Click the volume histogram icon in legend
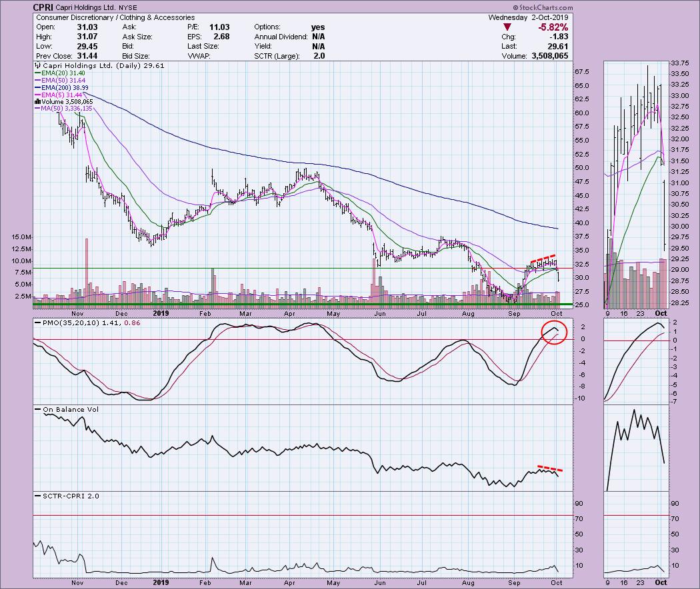 [x=36, y=101]
